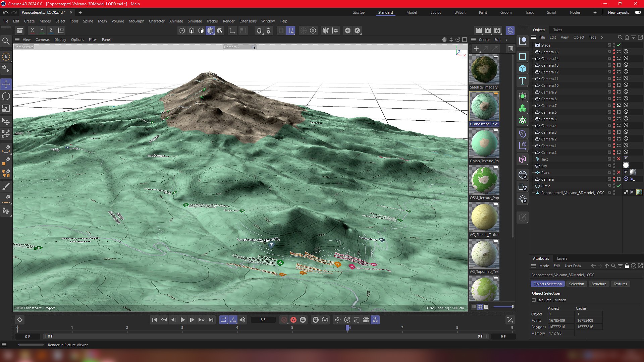Disable the Plane object red X

(619, 172)
